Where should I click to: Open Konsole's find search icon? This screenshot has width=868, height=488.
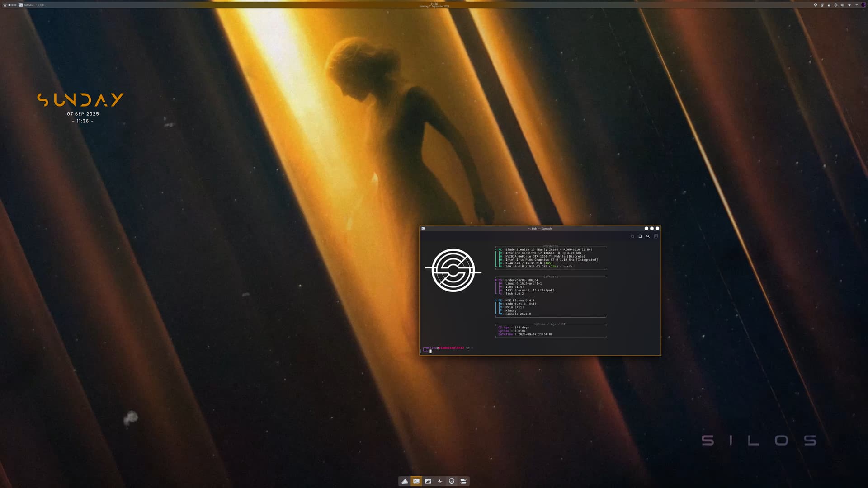[x=648, y=236]
